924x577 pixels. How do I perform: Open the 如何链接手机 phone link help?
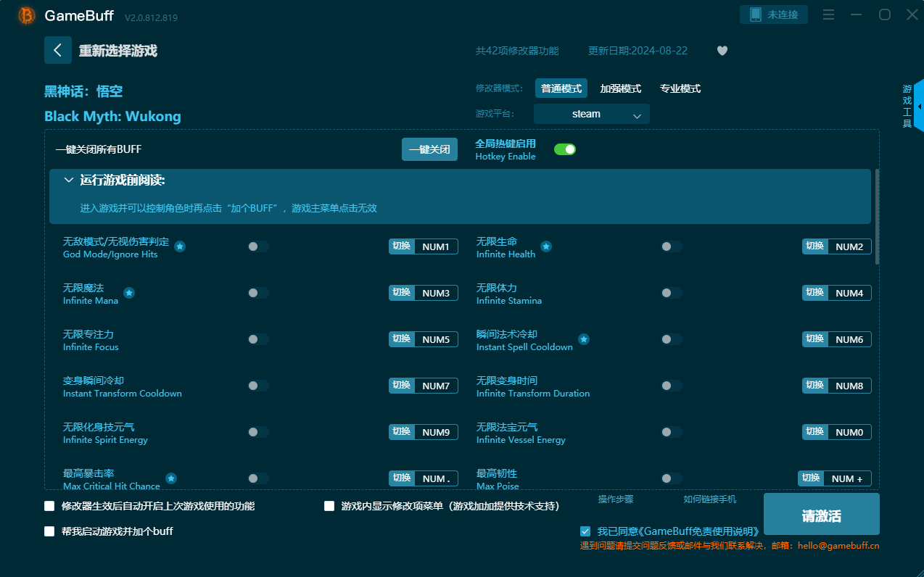tap(710, 499)
